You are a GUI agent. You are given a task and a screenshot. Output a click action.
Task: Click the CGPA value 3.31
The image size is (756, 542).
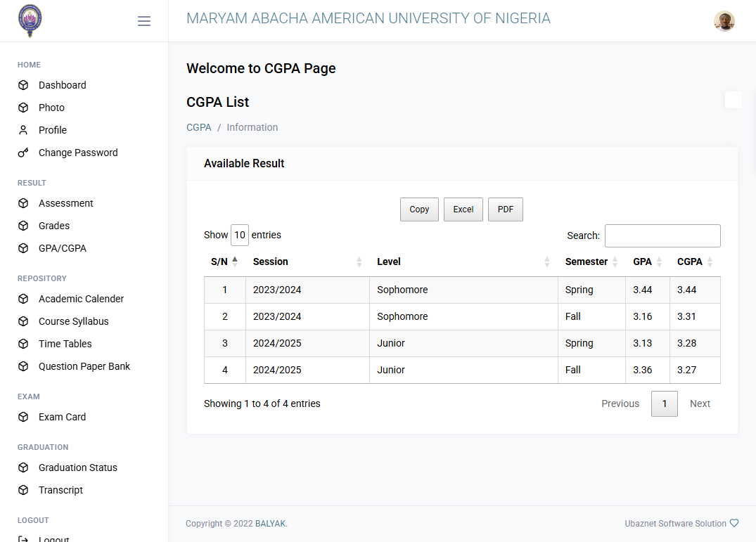click(686, 316)
